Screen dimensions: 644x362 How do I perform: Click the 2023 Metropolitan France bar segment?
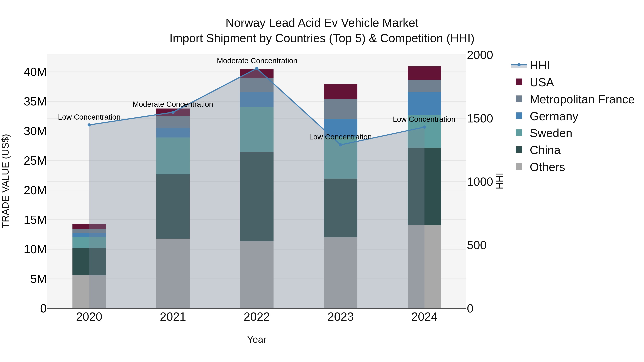[340, 109]
